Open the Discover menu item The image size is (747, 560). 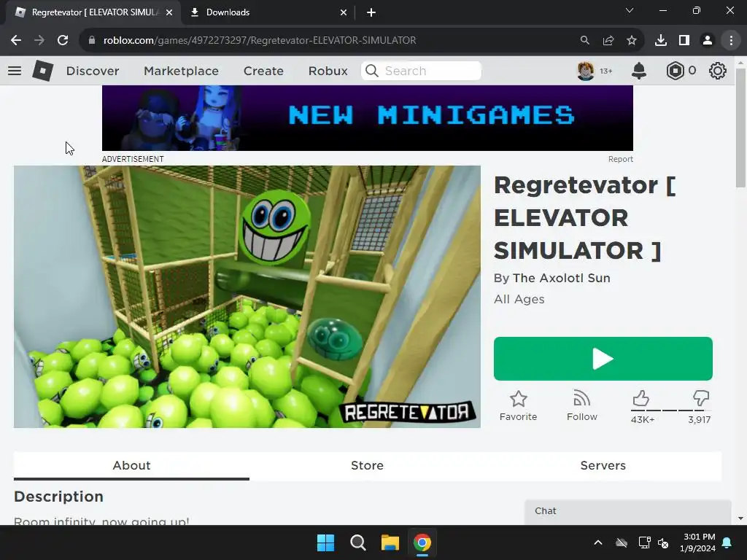(x=93, y=71)
